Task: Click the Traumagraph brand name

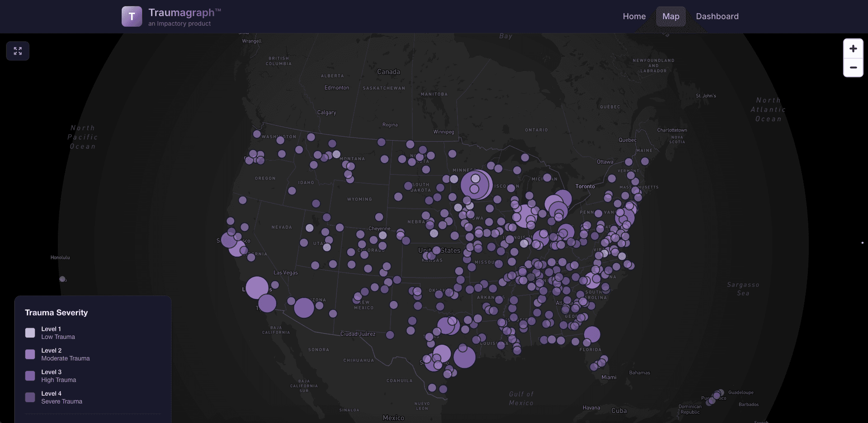Action: pyautogui.click(x=184, y=13)
